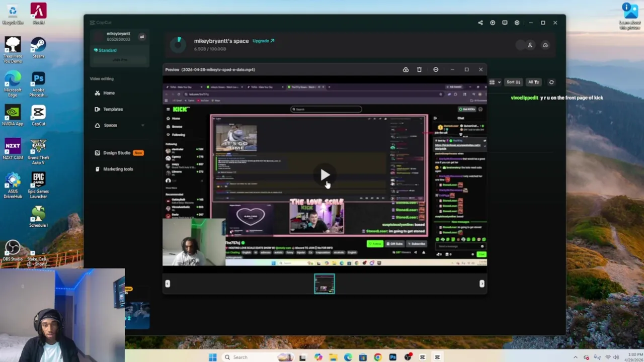
Task: Open the Adobe Photoshop desktop shortcut
Action: pos(38,84)
